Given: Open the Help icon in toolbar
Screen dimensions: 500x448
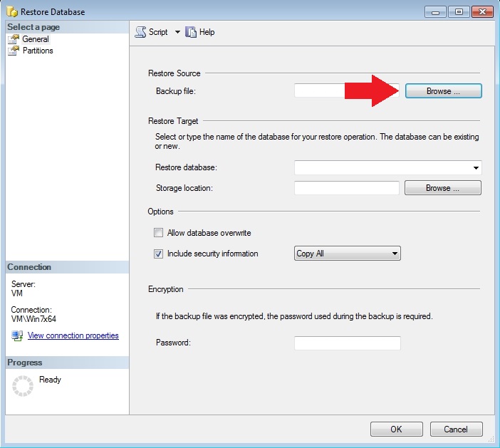Looking at the screenshot, I should [x=191, y=32].
